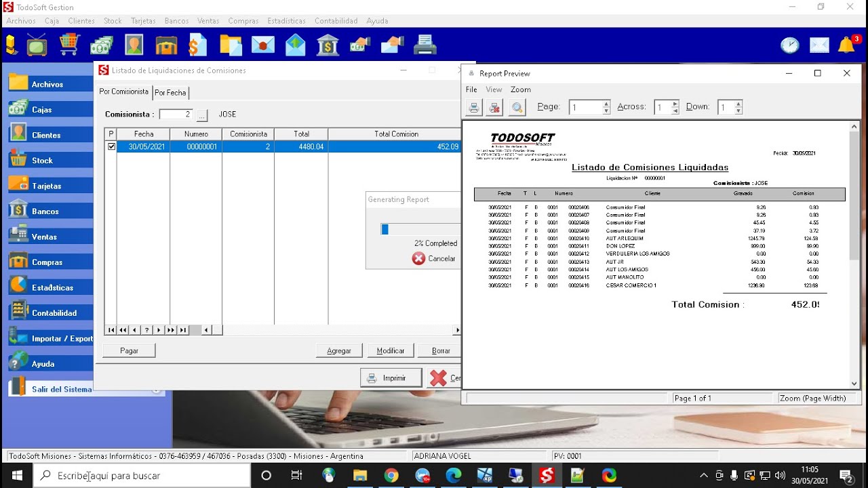
Task: Click the Pagar button
Action: point(129,350)
